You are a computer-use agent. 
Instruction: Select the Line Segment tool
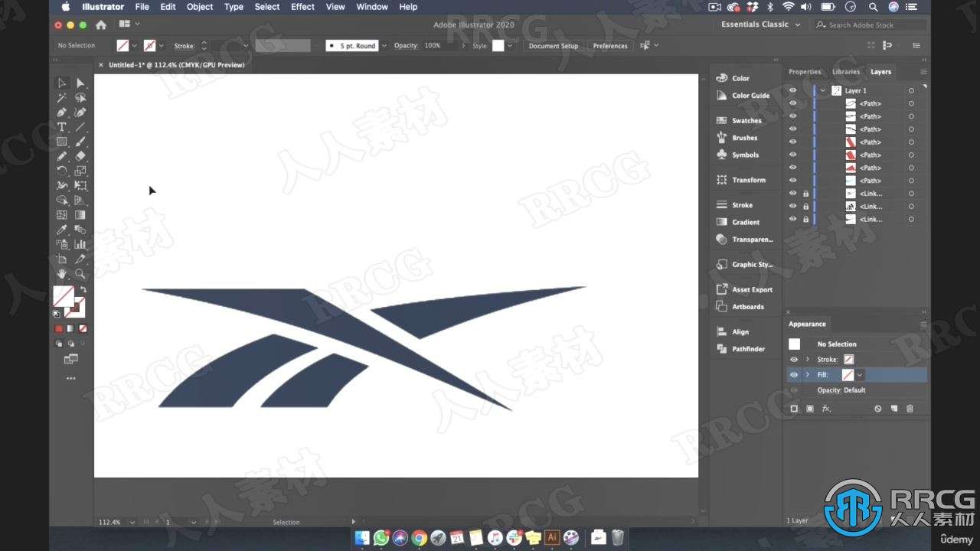pyautogui.click(x=80, y=127)
